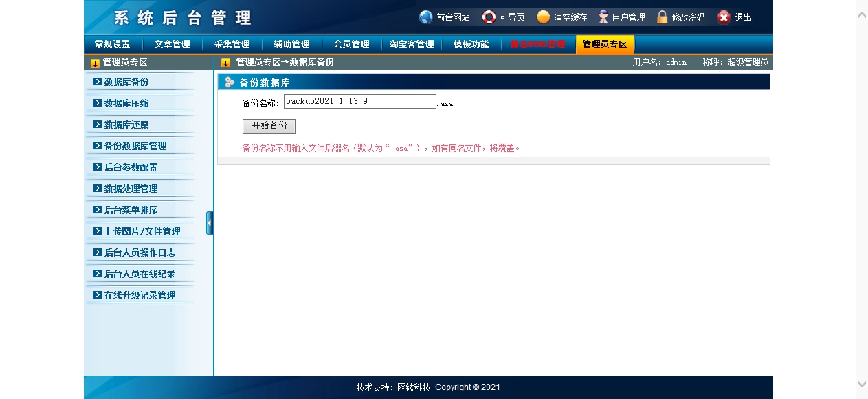Open the 文章管理 menu tab
Image resolution: width=868 pixels, height=399 pixels.
tap(173, 44)
